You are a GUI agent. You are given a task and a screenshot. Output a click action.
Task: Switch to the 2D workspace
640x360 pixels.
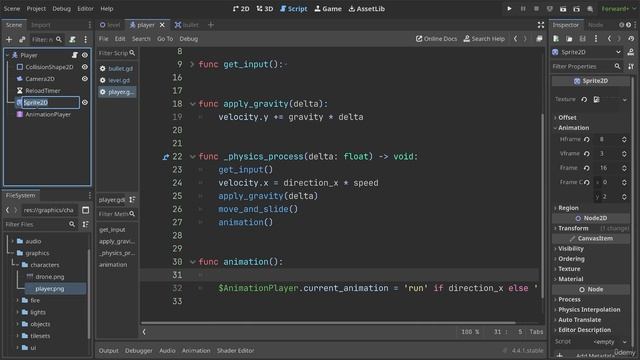coord(241,9)
